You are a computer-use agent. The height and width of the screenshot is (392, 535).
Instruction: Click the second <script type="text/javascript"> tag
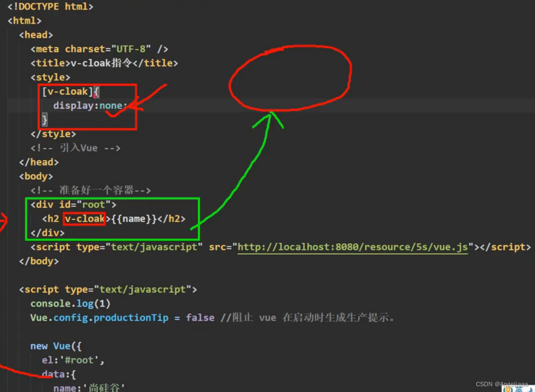[x=108, y=289]
